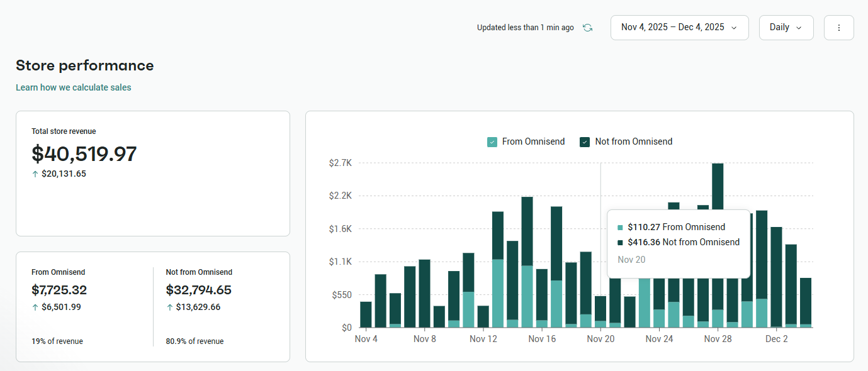This screenshot has width=868, height=371.
Task: Click the refresh data icon
Action: [x=587, y=28]
